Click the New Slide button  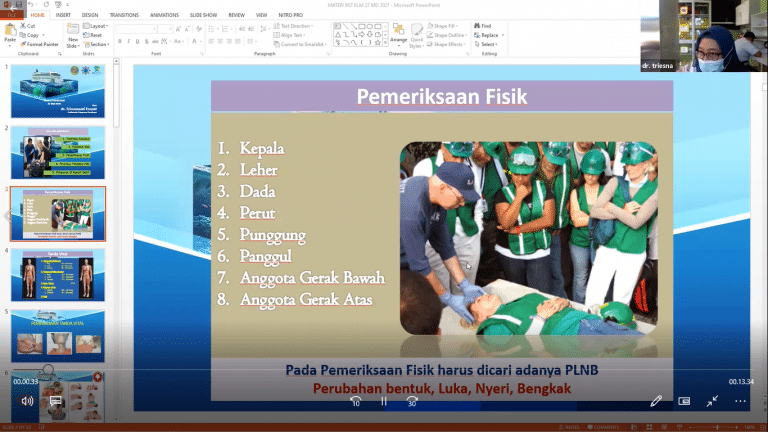click(x=73, y=35)
